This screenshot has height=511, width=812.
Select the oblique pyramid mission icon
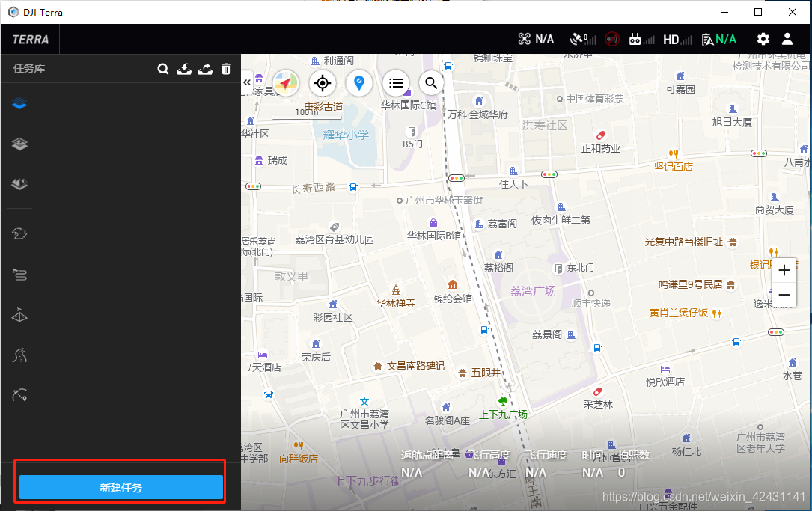tap(19, 315)
